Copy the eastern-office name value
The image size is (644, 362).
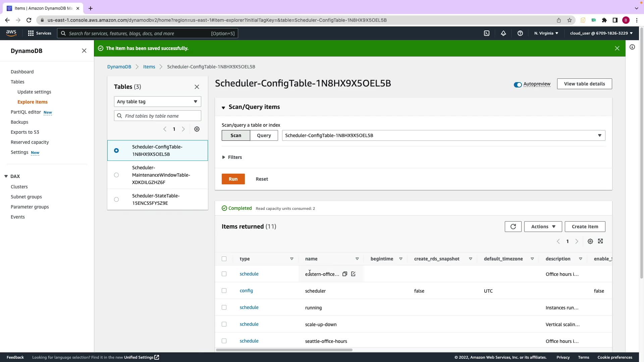tap(344, 274)
